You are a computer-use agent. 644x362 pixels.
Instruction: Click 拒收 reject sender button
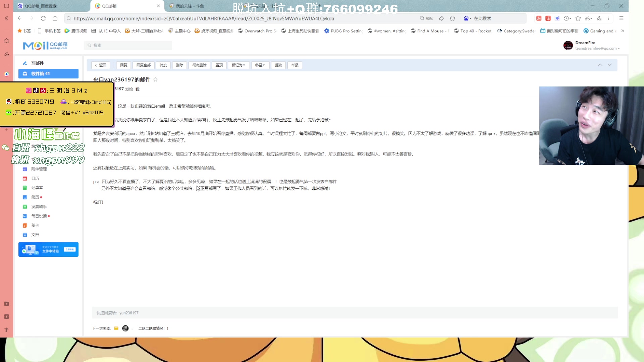(x=278, y=65)
